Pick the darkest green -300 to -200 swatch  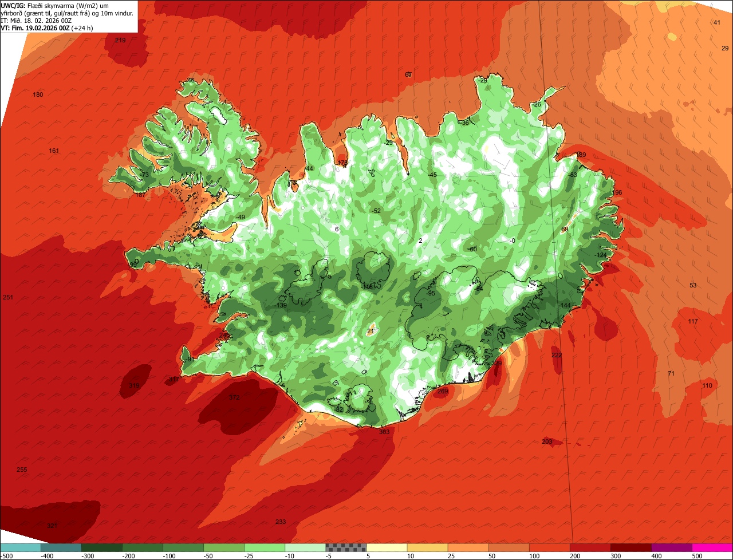[x=102, y=547]
